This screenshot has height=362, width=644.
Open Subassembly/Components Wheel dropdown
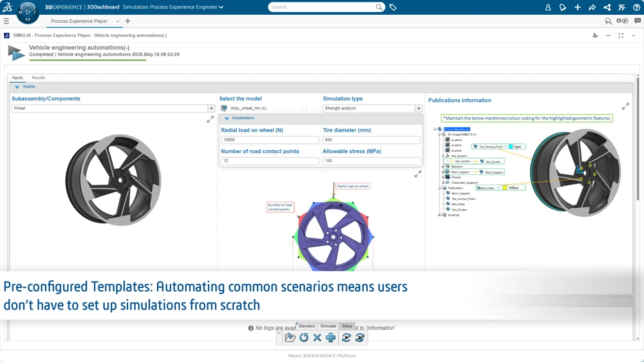tap(211, 109)
